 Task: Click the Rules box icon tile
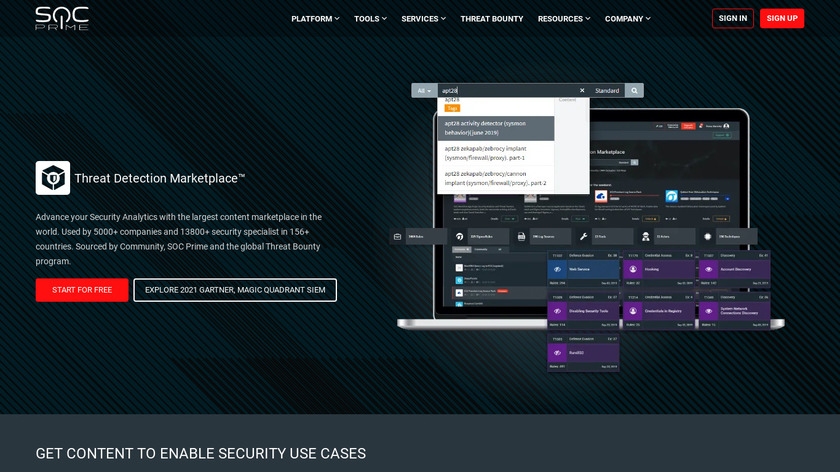pos(398,236)
